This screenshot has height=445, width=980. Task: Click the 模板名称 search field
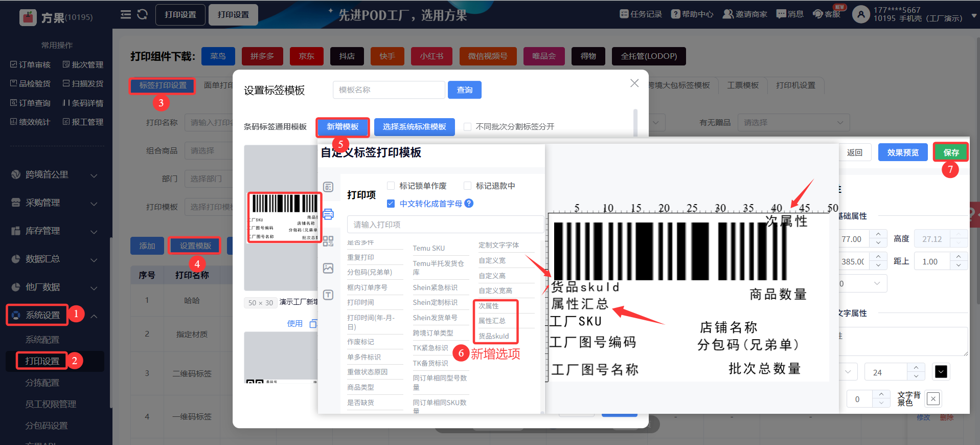(389, 90)
